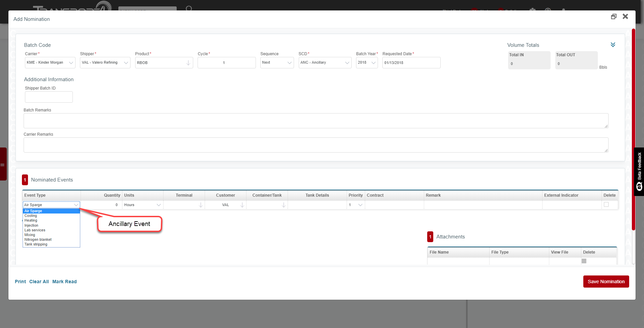Image resolution: width=644 pixels, height=328 pixels.
Task: Collapse Volume Totals with double chevron
Action: tap(613, 45)
